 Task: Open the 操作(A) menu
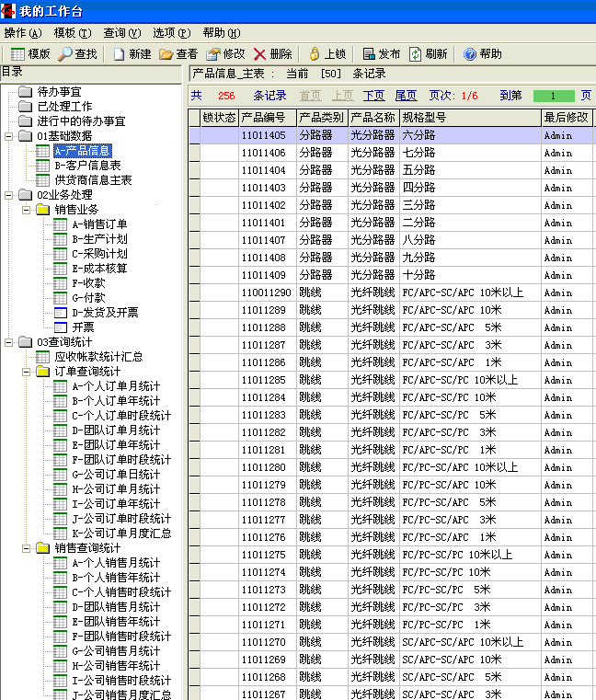point(22,32)
